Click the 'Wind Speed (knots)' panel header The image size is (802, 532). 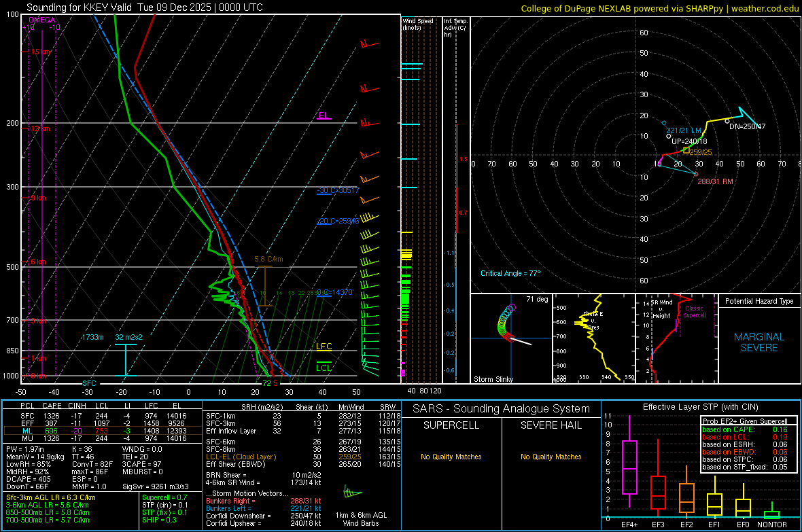tap(418, 24)
